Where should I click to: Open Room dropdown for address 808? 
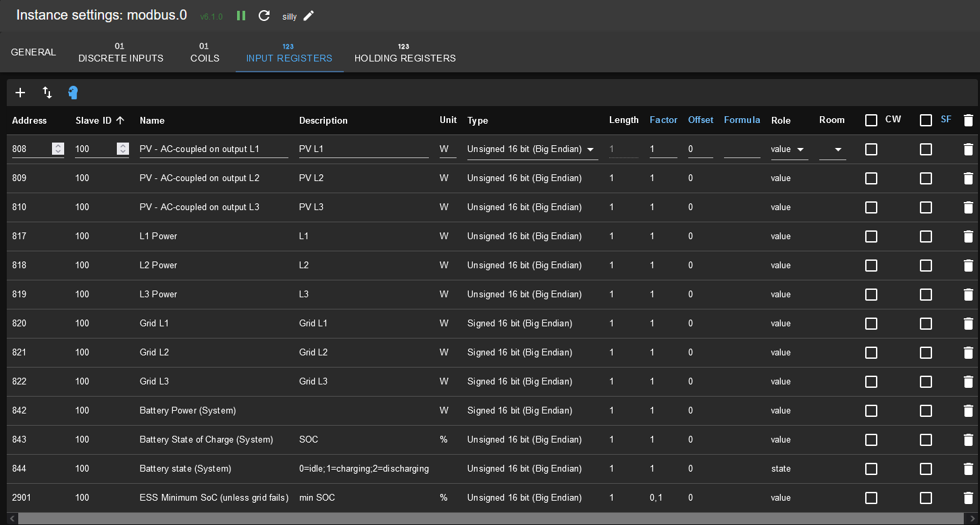pyautogui.click(x=833, y=149)
